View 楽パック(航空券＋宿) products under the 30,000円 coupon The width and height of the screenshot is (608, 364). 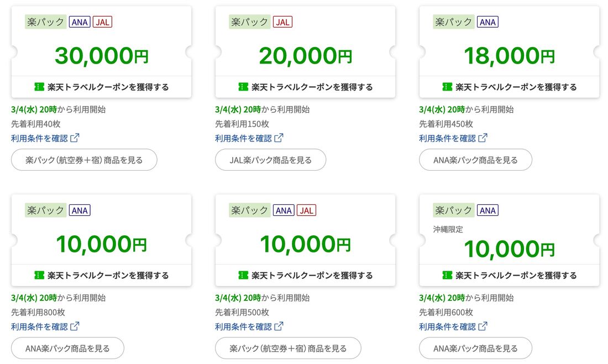tap(84, 160)
